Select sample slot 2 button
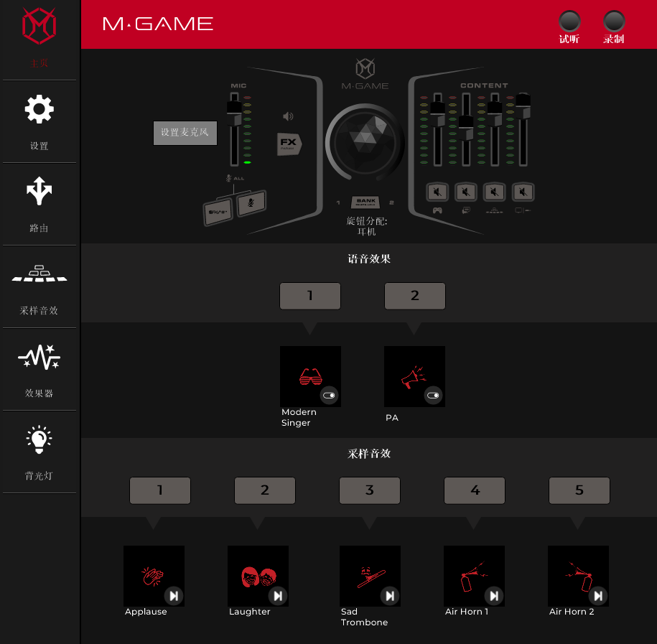 (x=265, y=490)
